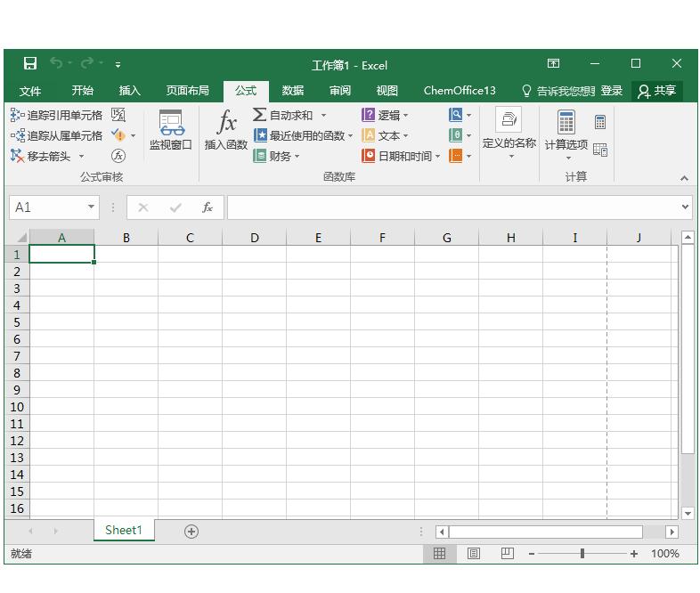The image size is (700, 593).
Task: Open the 文本 functions dropdown
Action: click(385, 135)
